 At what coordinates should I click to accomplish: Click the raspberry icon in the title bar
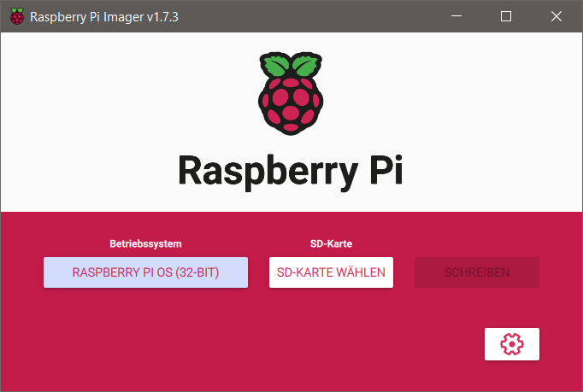[x=15, y=16]
